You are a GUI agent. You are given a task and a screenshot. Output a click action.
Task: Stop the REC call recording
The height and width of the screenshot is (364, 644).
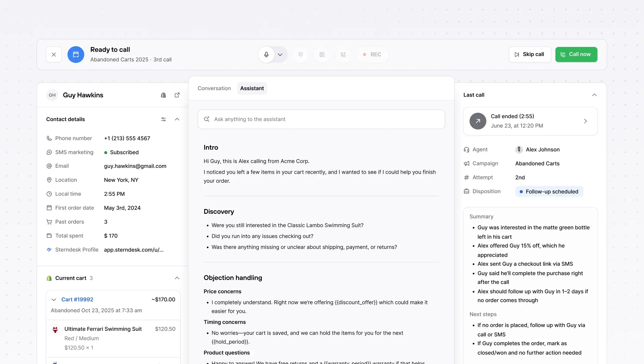tap(372, 54)
